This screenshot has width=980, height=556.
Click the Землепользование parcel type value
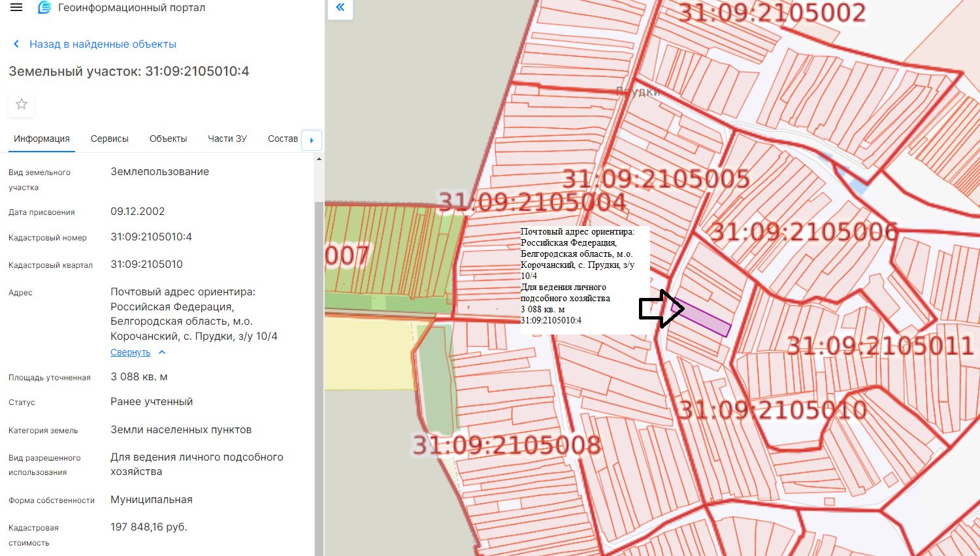(160, 171)
